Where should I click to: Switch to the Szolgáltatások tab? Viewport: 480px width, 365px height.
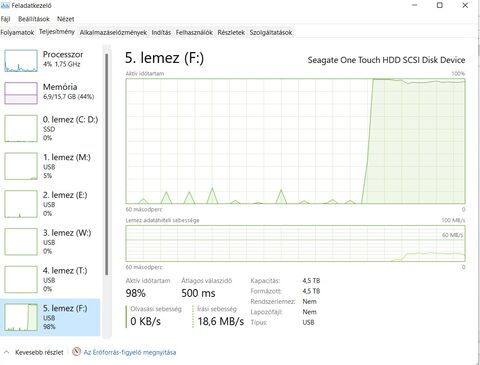(271, 32)
